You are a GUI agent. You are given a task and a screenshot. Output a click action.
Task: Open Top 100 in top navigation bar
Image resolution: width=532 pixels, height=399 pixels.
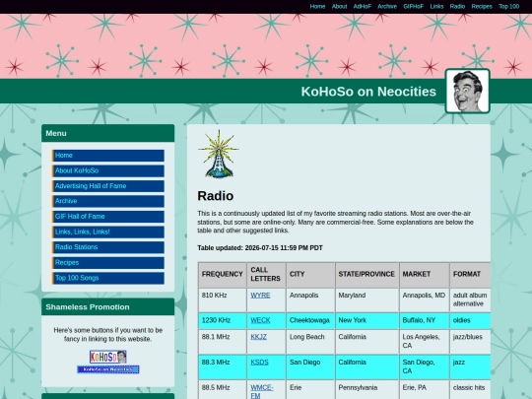tap(509, 7)
